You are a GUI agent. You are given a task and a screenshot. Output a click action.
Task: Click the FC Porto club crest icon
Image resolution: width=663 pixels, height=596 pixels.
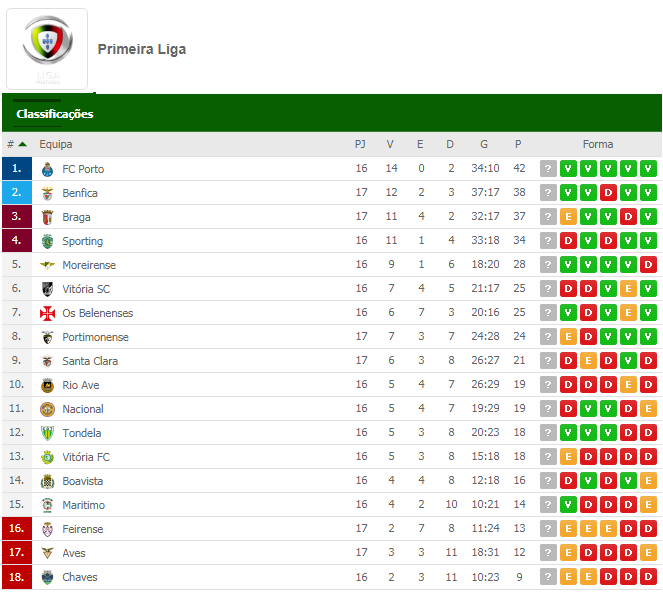coord(47,169)
